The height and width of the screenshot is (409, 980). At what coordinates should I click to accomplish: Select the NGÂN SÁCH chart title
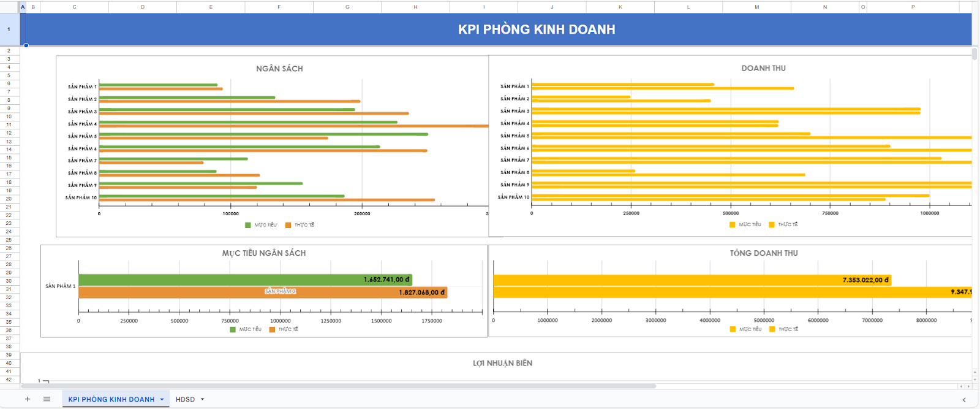tap(279, 69)
